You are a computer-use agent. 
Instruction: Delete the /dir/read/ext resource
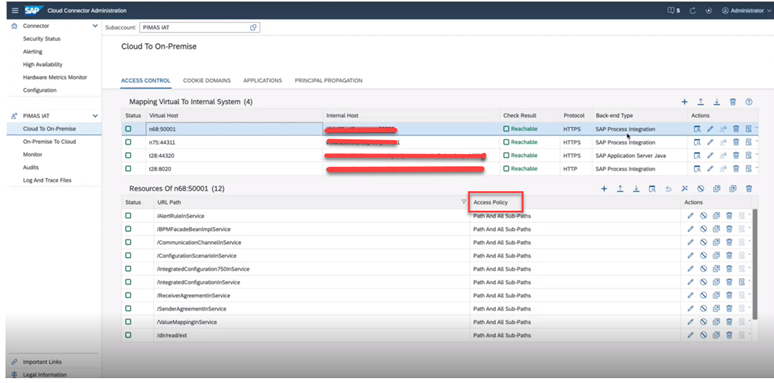click(729, 335)
